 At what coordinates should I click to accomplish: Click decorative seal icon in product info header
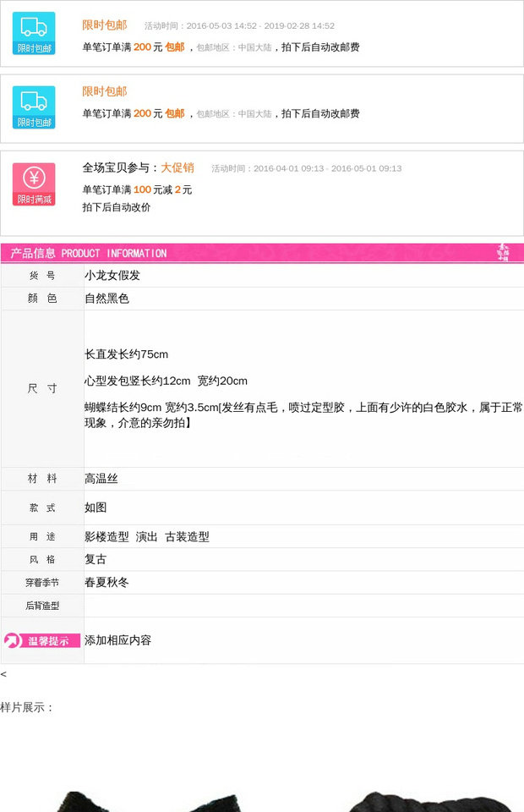[x=503, y=253]
